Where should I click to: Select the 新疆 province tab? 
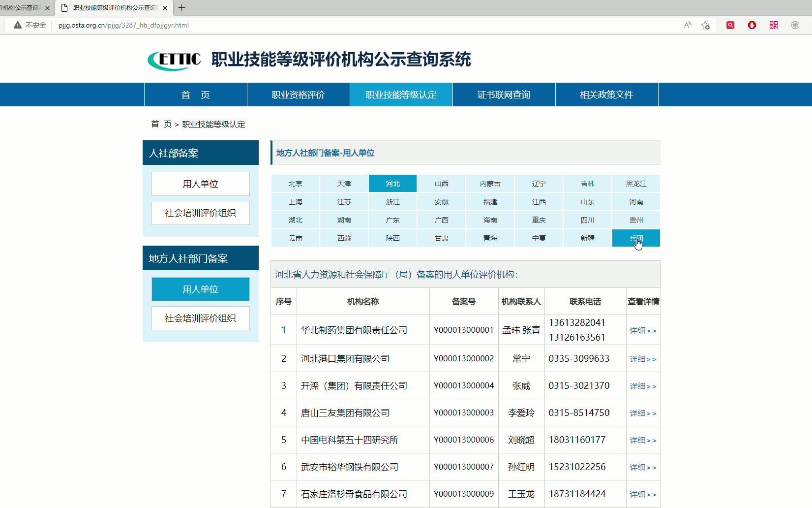tap(588, 238)
